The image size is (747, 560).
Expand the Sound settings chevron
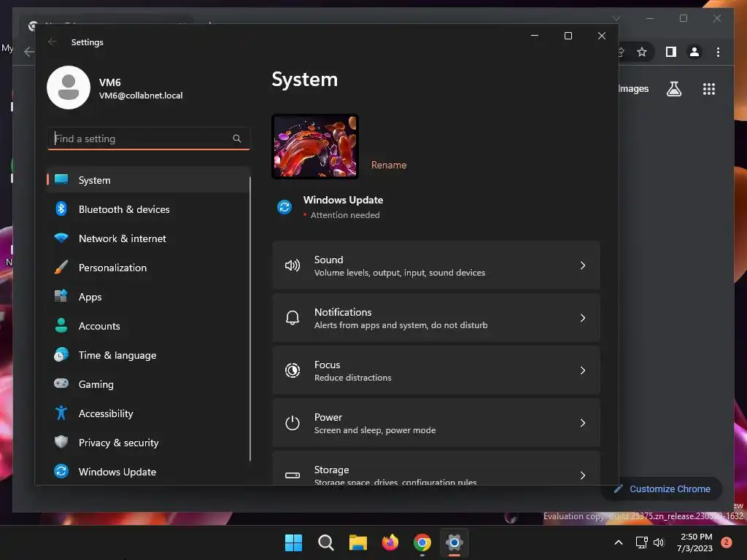[x=583, y=265]
